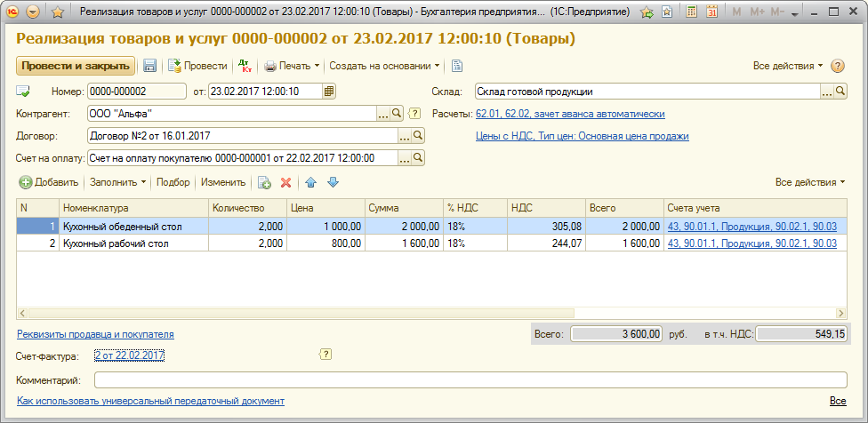Viewport: 868px width, 423px height.
Task: Move the selected row down
Action: point(333,182)
